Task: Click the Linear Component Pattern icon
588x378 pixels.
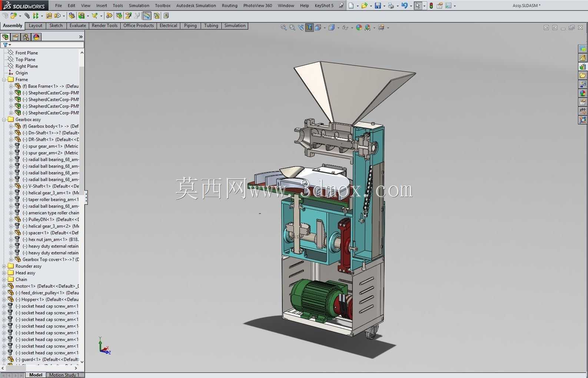Action: click(x=36, y=16)
